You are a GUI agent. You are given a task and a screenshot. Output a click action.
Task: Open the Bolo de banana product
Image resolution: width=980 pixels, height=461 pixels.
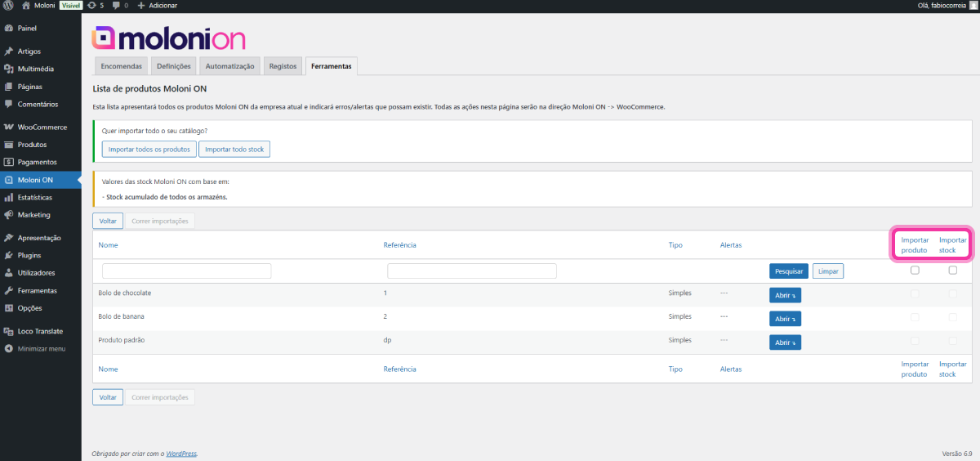click(x=785, y=319)
